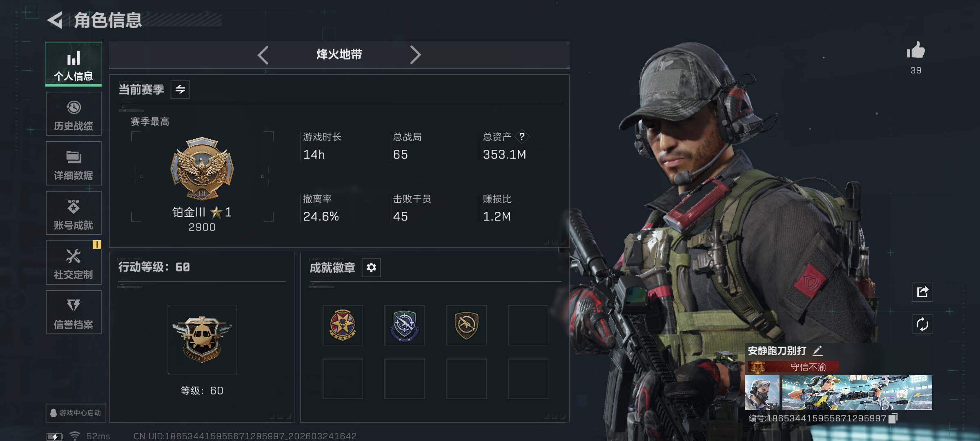The height and width of the screenshot is (441, 980).
Task: Toggle the 当前赛季 season switch button
Action: click(180, 89)
